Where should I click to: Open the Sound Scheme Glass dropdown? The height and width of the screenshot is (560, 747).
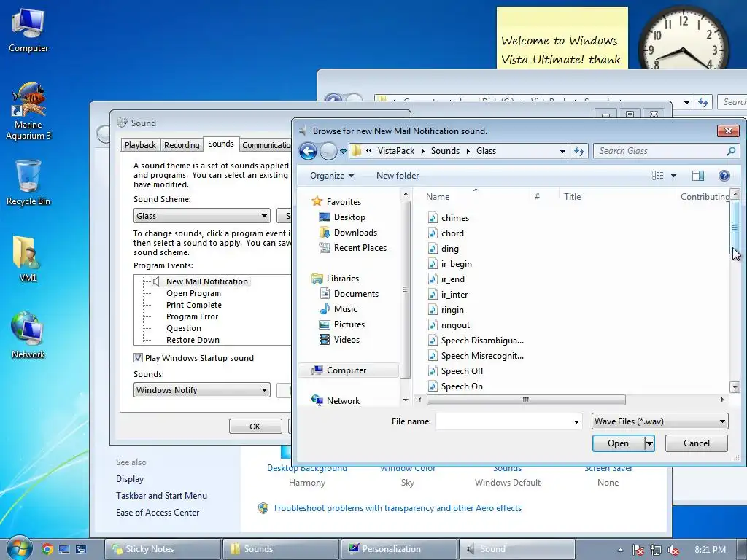coord(202,216)
